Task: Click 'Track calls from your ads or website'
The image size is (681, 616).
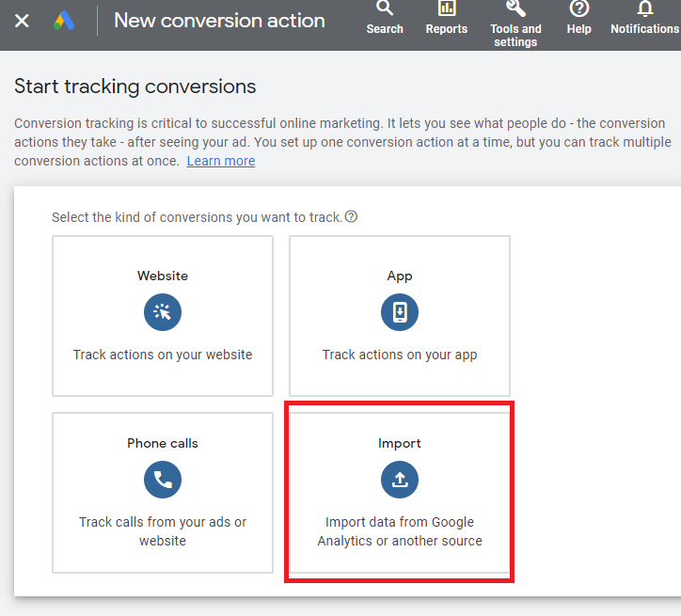Action: 163,531
